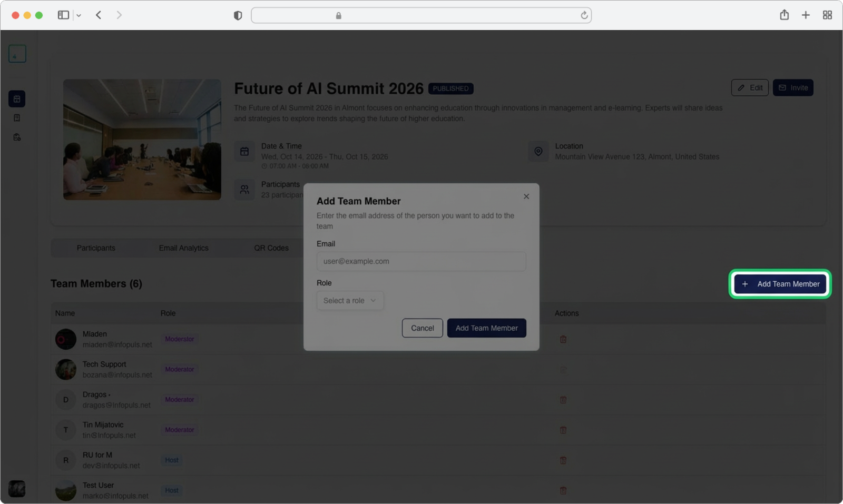Image resolution: width=843 pixels, height=504 pixels.
Task: Click the Edit event button
Action: (x=749, y=88)
